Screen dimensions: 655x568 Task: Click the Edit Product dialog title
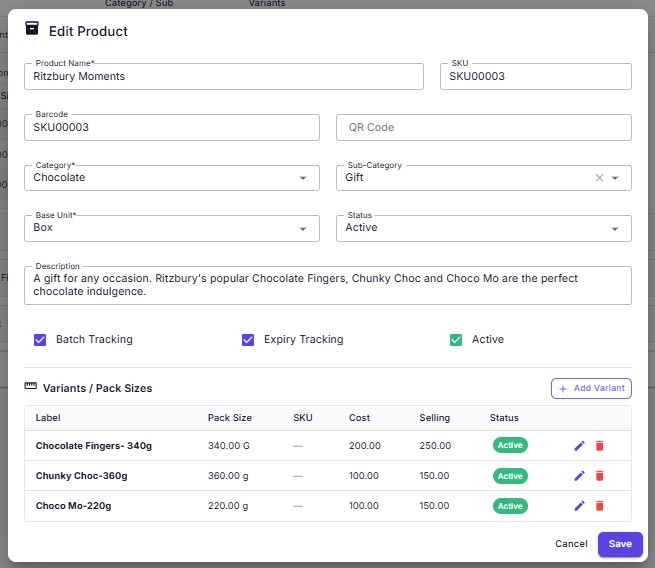click(x=88, y=31)
